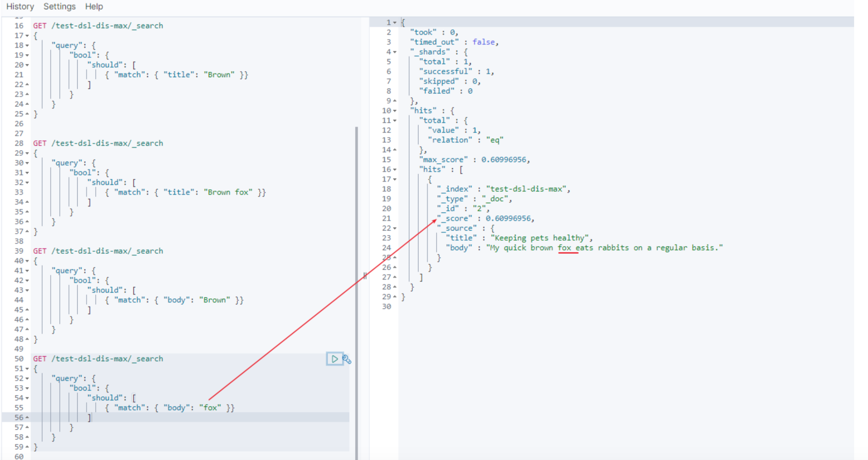The height and width of the screenshot is (460, 868).
Task: Click the GET request at line 16
Action: (x=98, y=26)
